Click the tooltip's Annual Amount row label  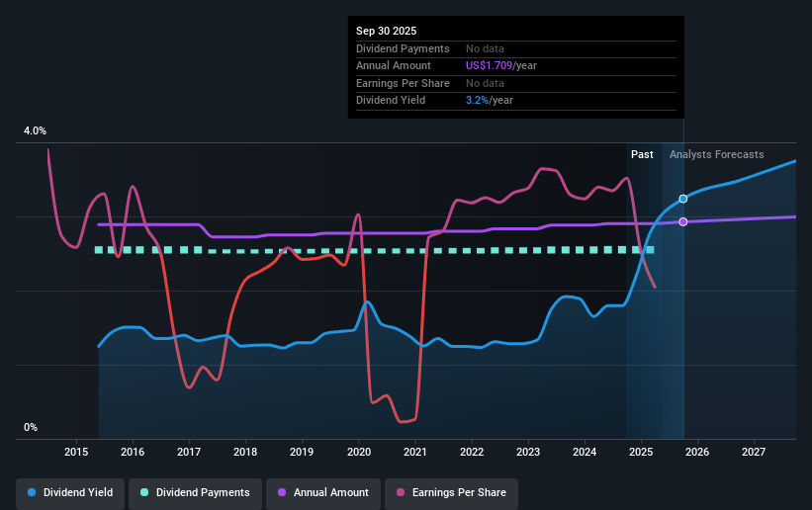click(393, 66)
